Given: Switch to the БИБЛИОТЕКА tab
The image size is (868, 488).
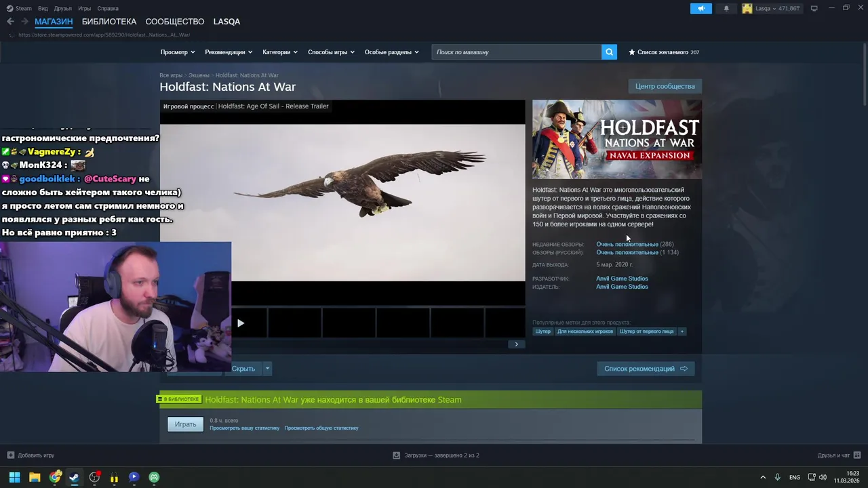Looking at the screenshot, I should (x=109, y=22).
